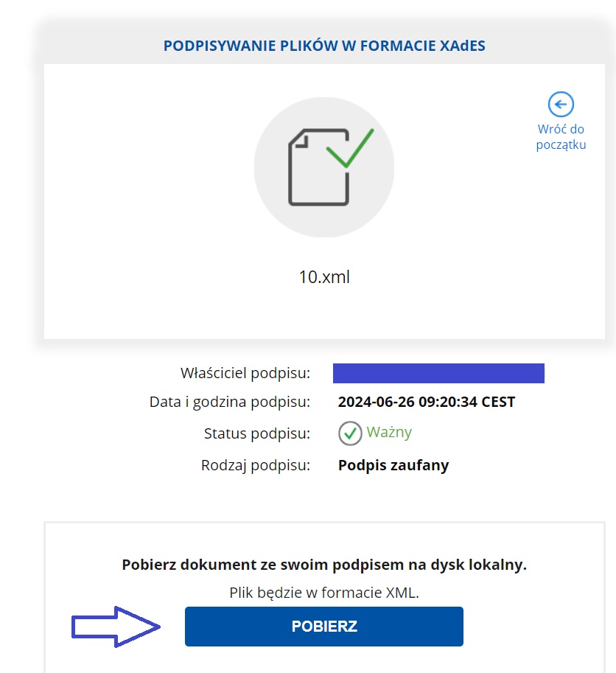Click the "Pobierz dokument ze swoim podpisem" instruction

[x=324, y=565]
